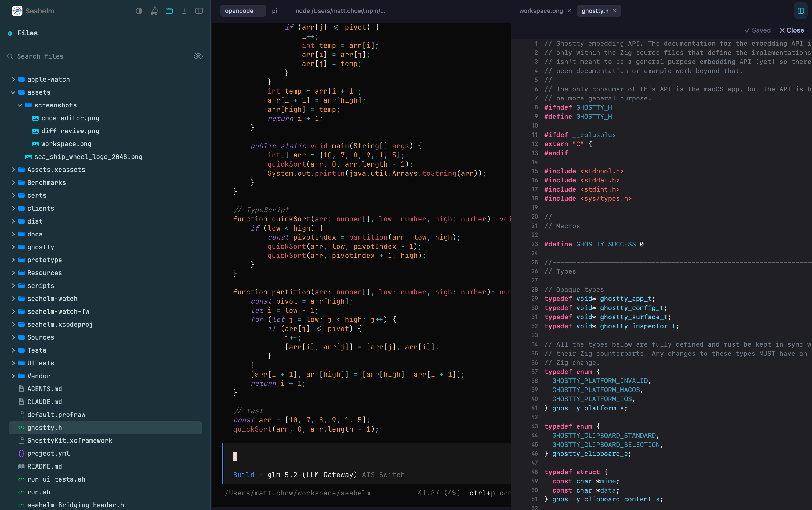Image resolution: width=812 pixels, height=510 pixels.
Task: Click the docs folder icon
Action: pyautogui.click(x=21, y=234)
